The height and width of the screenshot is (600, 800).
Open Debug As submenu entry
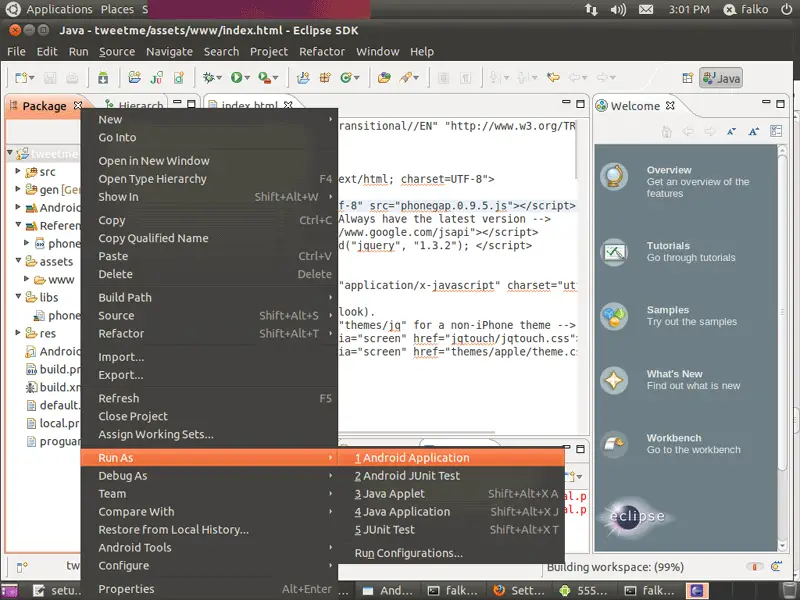(x=209, y=476)
